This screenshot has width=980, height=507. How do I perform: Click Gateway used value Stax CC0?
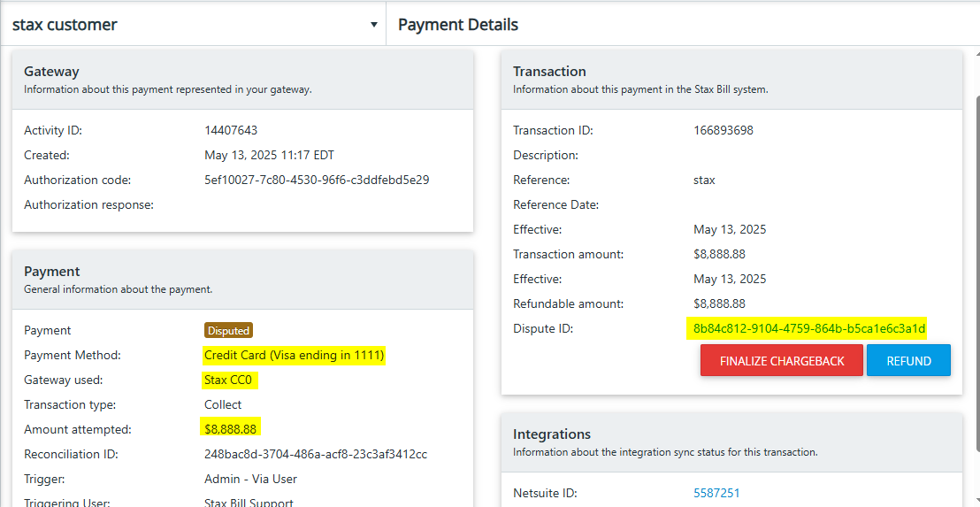tap(229, 380)
